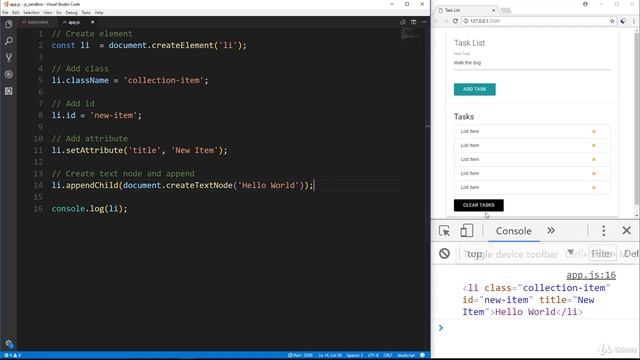Screen dimensions: 640x360
Task: Click the Chrome profile icon in title bar
Action: click(x=585, y=4)
